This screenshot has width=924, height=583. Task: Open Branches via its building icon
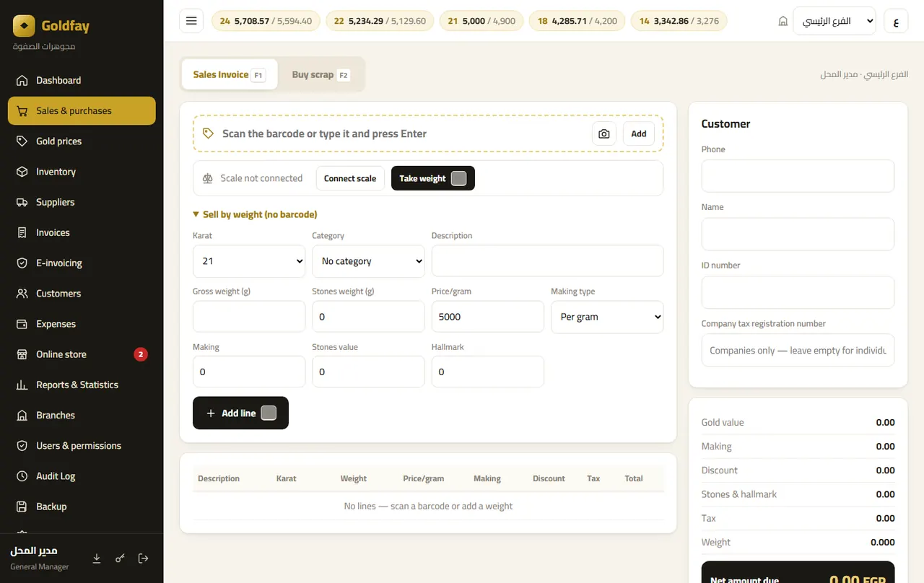22,416
